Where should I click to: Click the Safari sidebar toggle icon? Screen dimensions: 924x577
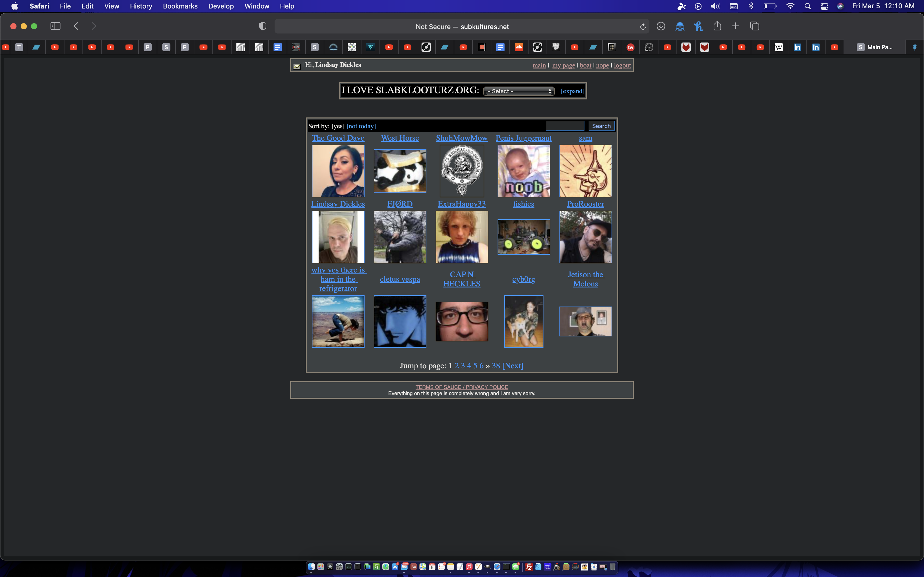coord(55,26)
